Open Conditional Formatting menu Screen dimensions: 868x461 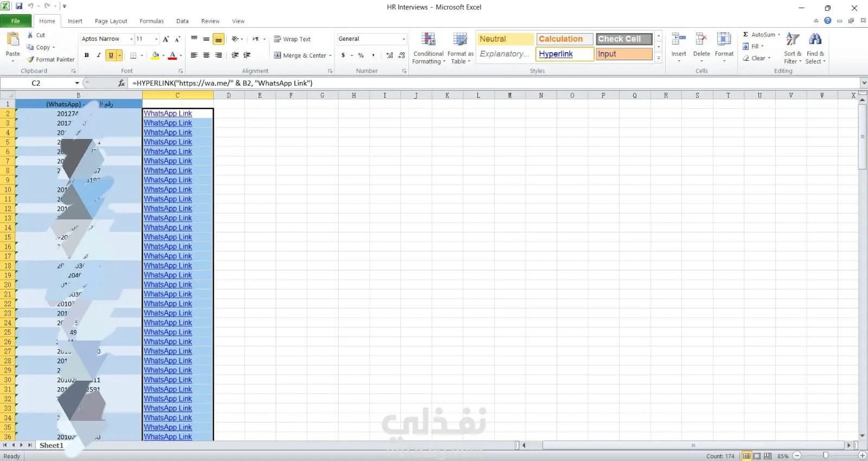(x=429, y=48)
